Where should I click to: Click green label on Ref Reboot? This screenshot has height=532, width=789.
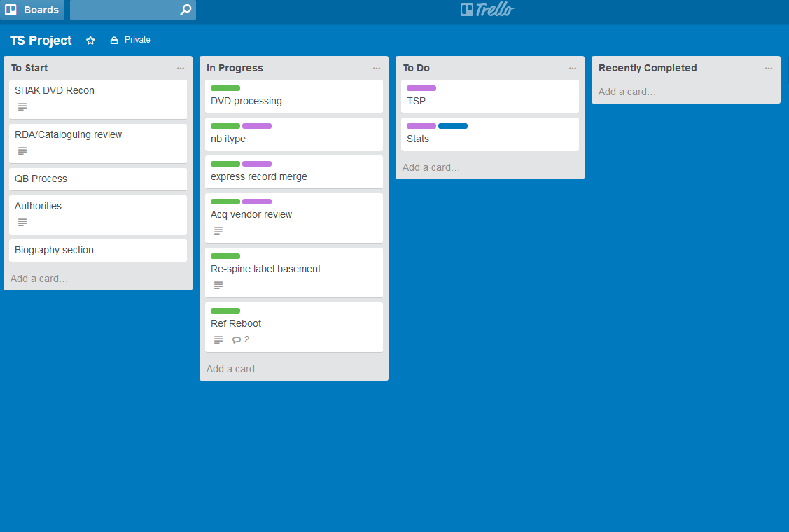[225, 311]
